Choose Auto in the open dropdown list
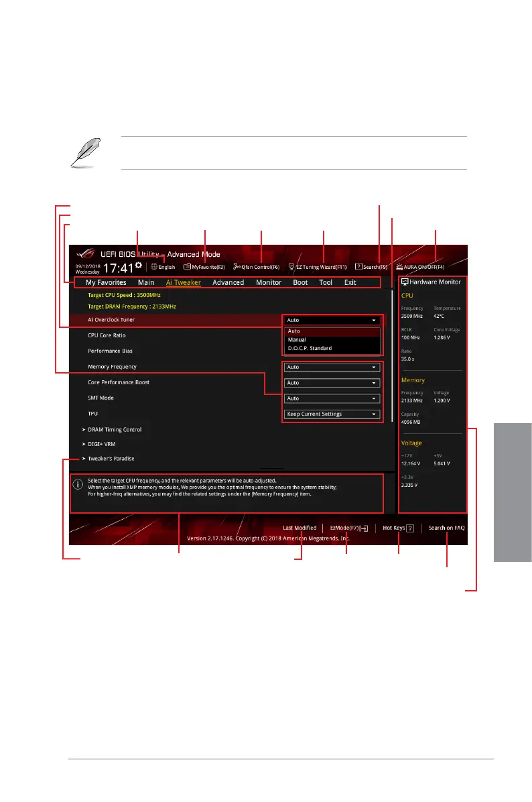The width and height of the screenshot is (532, 802). coord(332,331)
